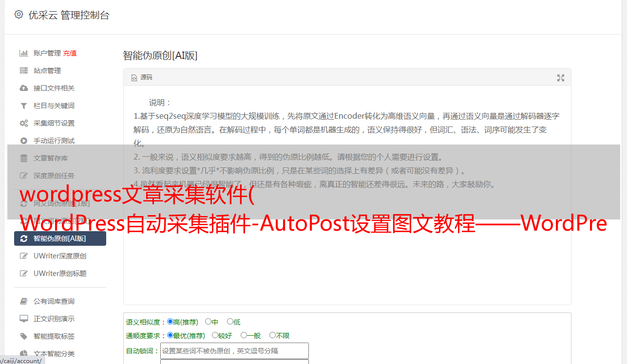Viewport: 627px width, 364px height.
Task: Click the 智能伪原创[AI版] page heading
Action: (160, 55)
